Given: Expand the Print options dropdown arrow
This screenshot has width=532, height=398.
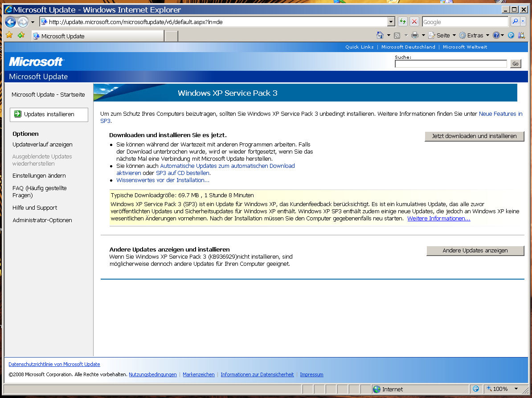Looking at the screenshot, I should [x=423, y=35].
